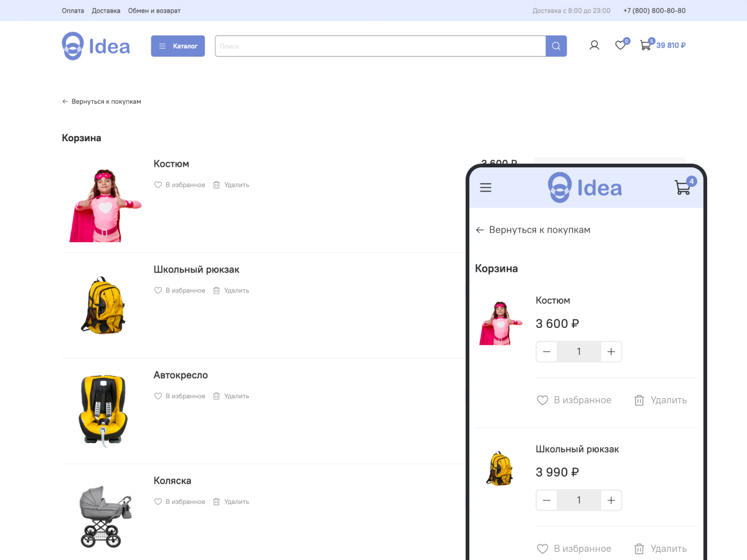Open Коляска product title
This screenshot has height=560, width=747.
172,481
